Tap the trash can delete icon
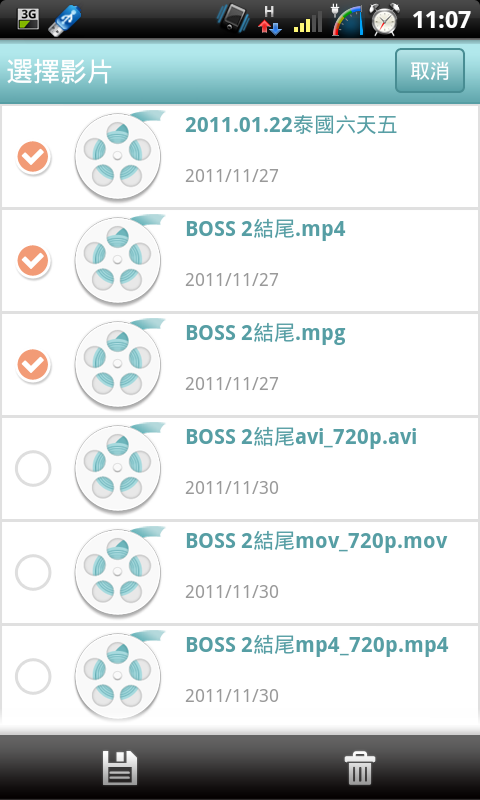 (360, 767)
